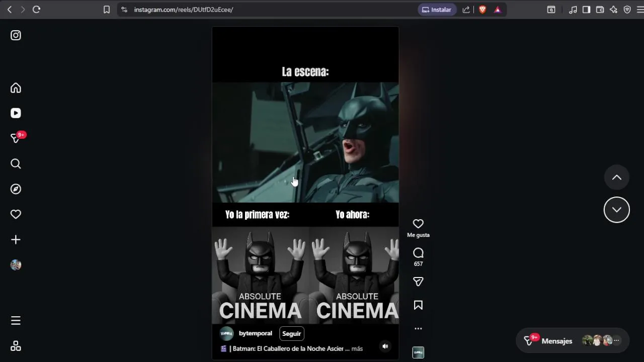644x362 pixels.
Task: Open friend avatars in Mensajes bar
Action: (x=602, y=341)
